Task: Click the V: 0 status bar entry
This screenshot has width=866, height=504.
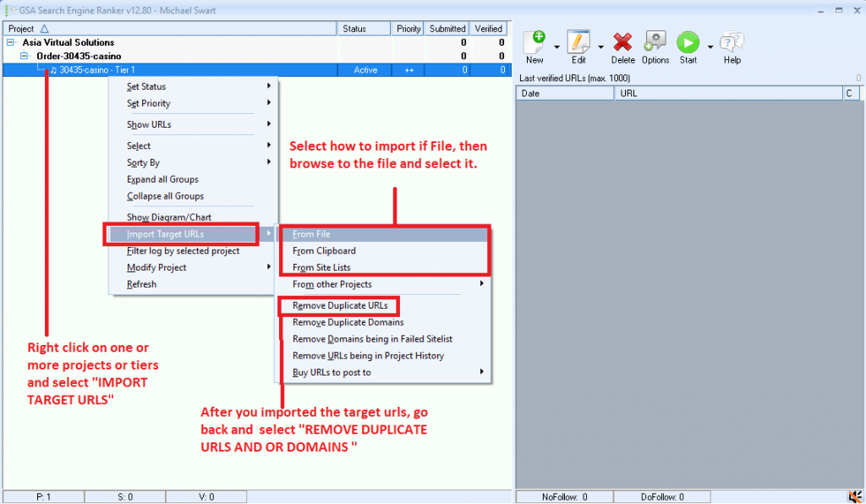Action: (x=206, y=497)
